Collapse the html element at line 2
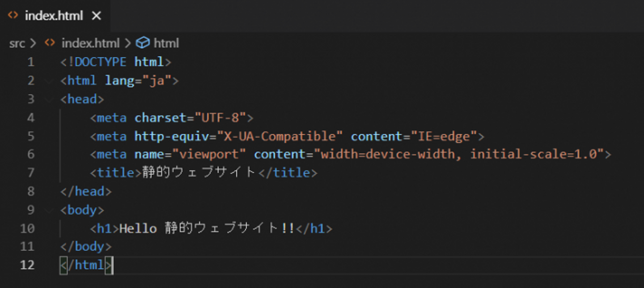The width and height of the screenshot is (644, 288). (x=48, y=81)
